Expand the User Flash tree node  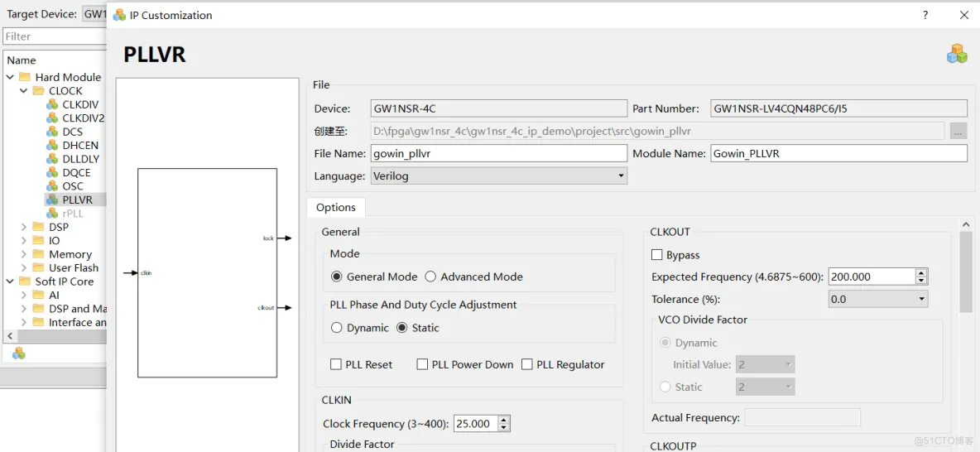24,267
